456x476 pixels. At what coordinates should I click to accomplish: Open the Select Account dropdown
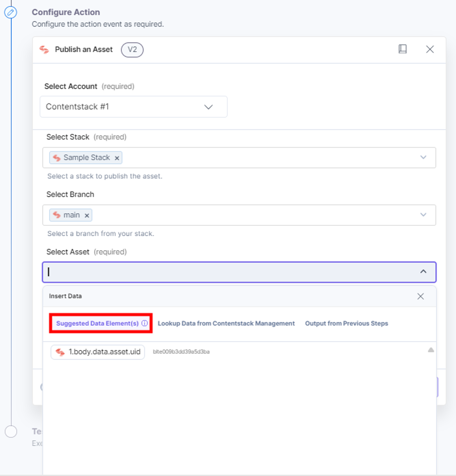[133, 107]
